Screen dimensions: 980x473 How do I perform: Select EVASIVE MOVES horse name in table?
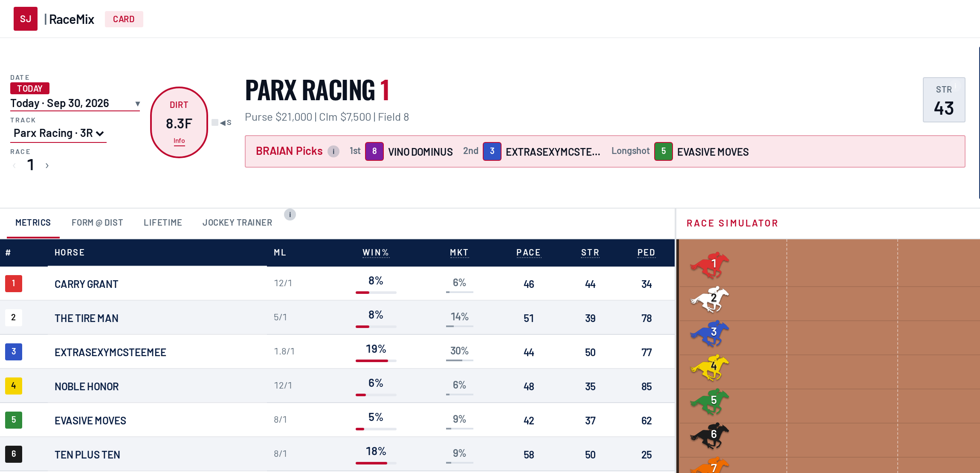coord(90,421)
